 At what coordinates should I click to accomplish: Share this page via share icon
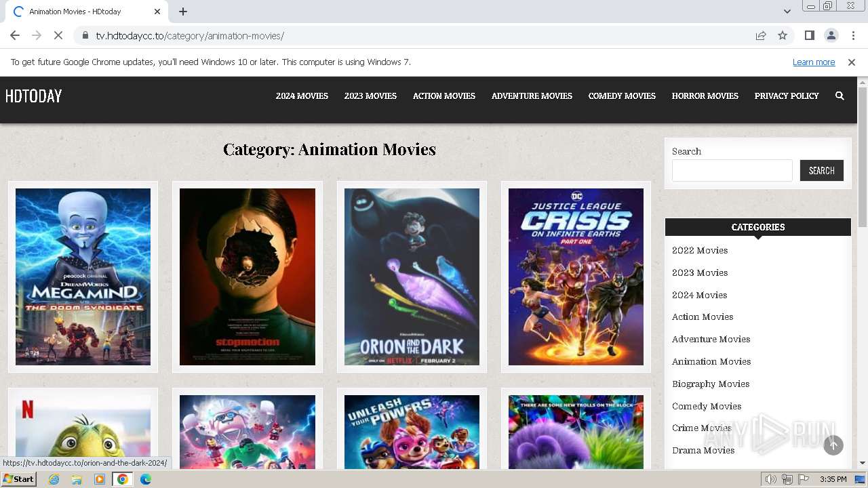coord(761,35)
